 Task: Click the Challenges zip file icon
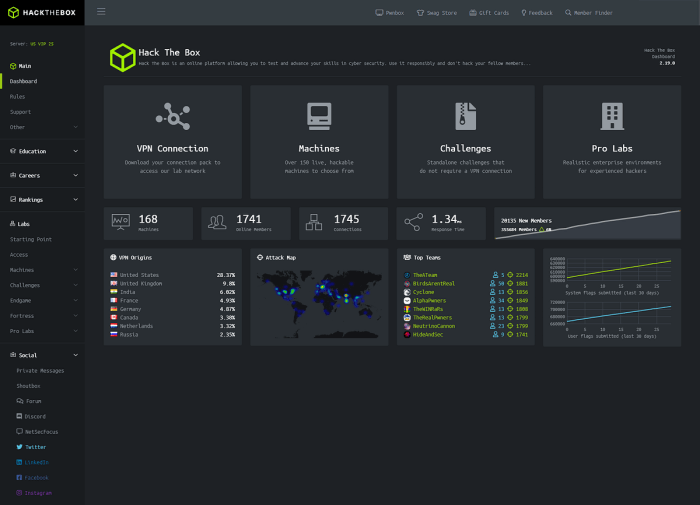[466, 117]
